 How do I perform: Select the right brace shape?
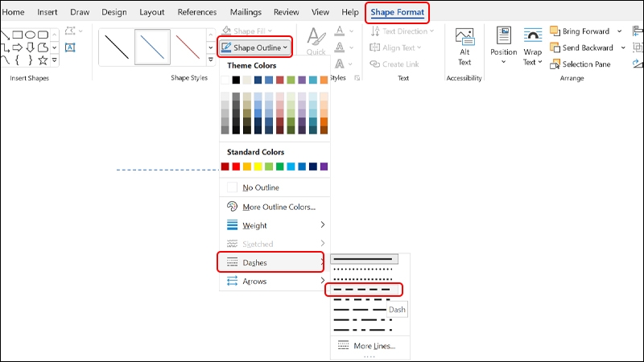coord(30,61)
